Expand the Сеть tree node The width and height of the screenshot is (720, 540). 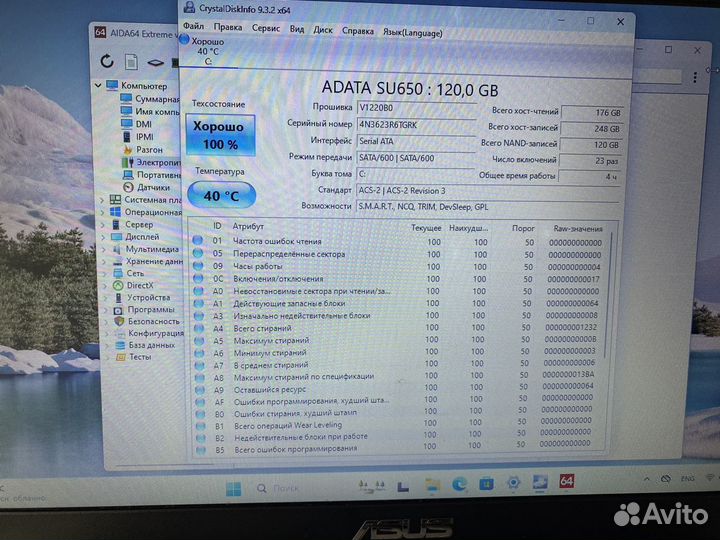[x=105, y=273]
